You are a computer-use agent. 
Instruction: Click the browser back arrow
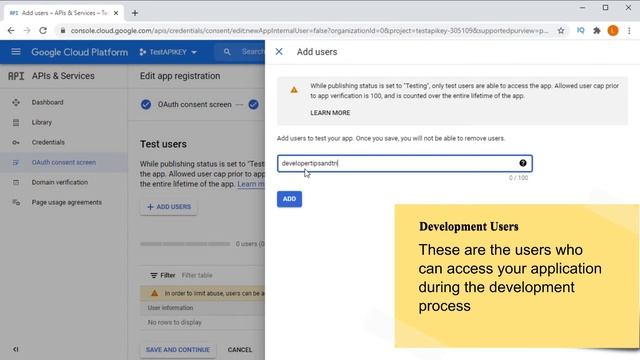tap(11, 31)
